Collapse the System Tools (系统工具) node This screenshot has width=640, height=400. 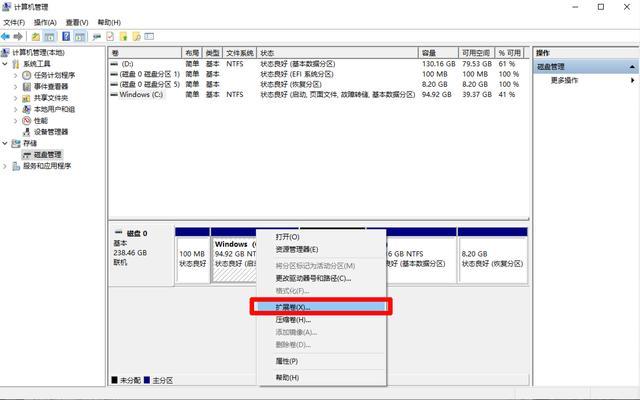click(5, 63)
